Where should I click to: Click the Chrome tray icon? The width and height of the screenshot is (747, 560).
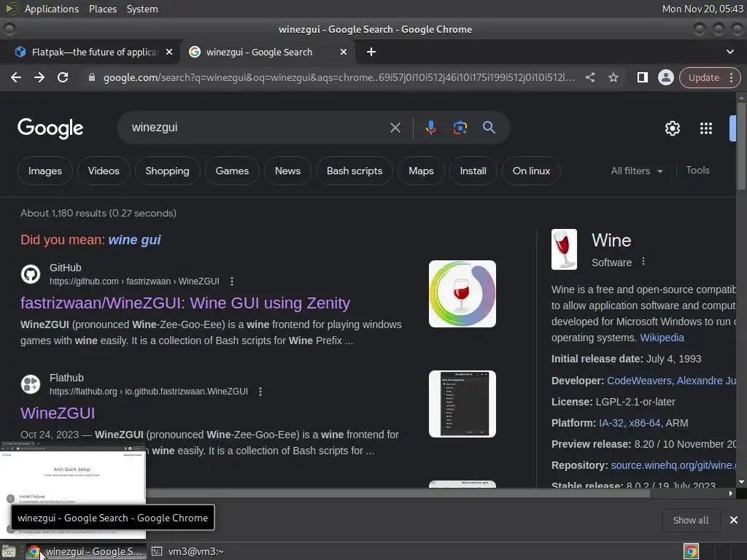(x=691, y=551)
